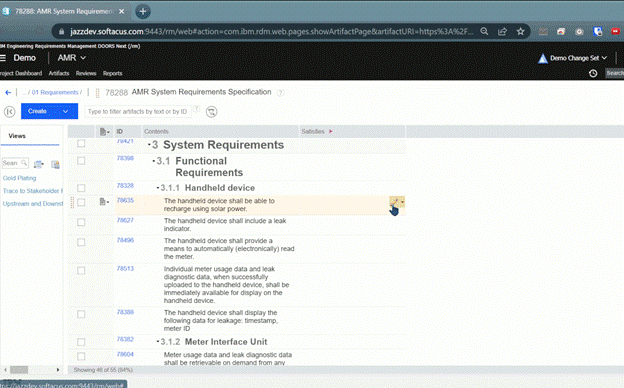Screen dimensions: 624x388
Task: Open the 01 Requirements breadcrumb link
Action: click(x=55, y=92)
